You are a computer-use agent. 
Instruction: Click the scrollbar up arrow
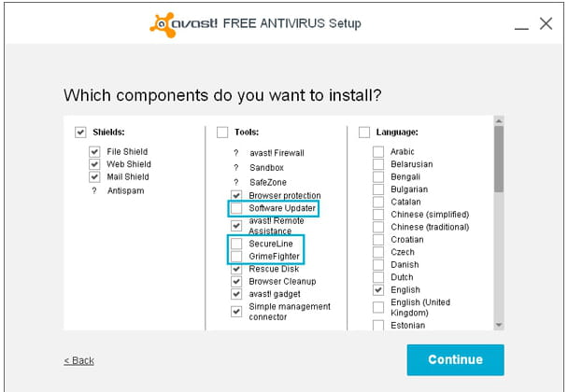tap(499, 121)
